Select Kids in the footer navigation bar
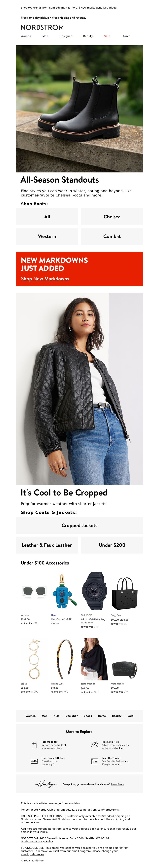This screenshot has width=159, height=868. (x=57, y=716)
